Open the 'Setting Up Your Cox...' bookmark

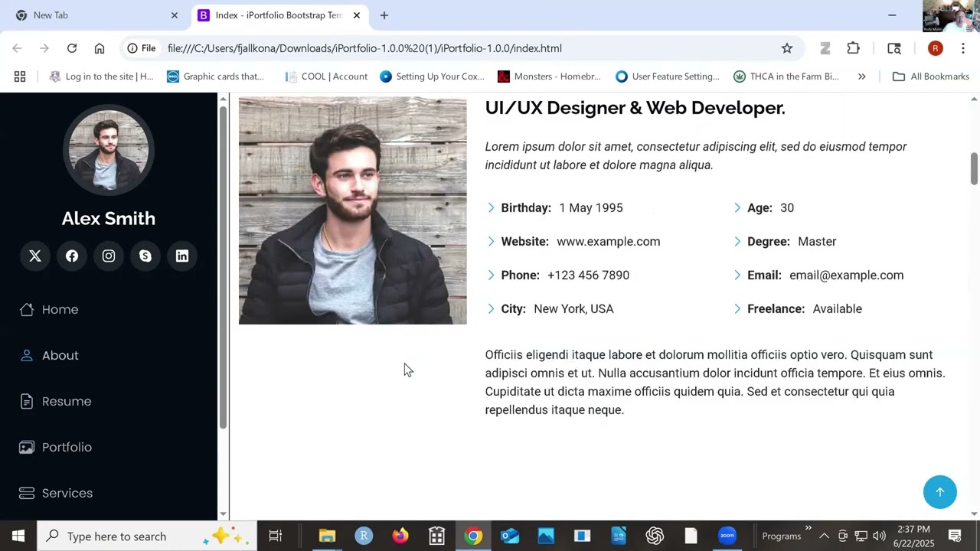tap(433, 77)
